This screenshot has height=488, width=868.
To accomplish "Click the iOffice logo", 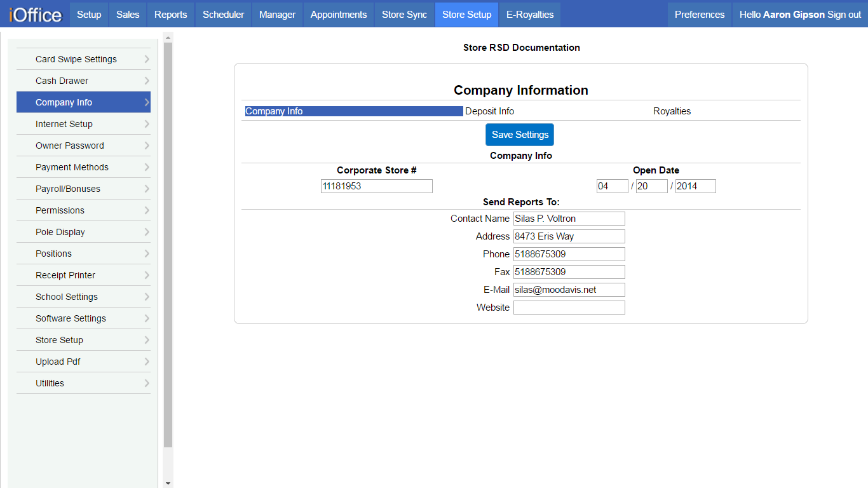I will (36, 14).
